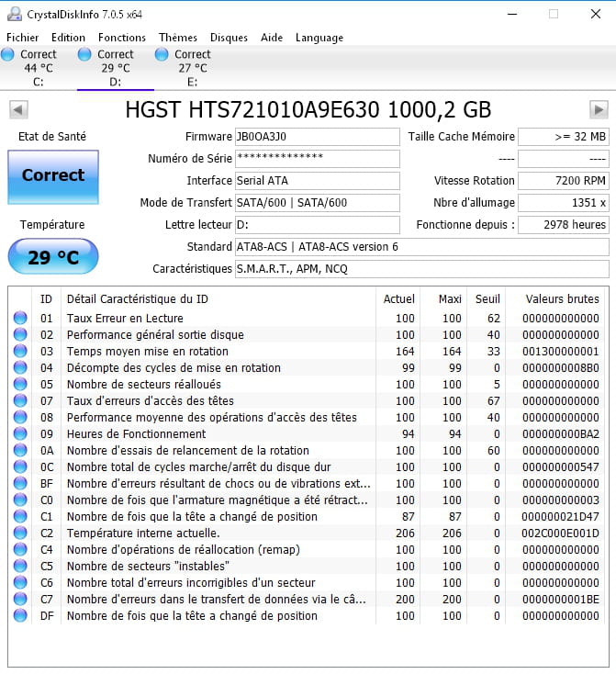Click status orb beside Nombre de secteurs "instables"
616x674 pixels.
[20, 567]
